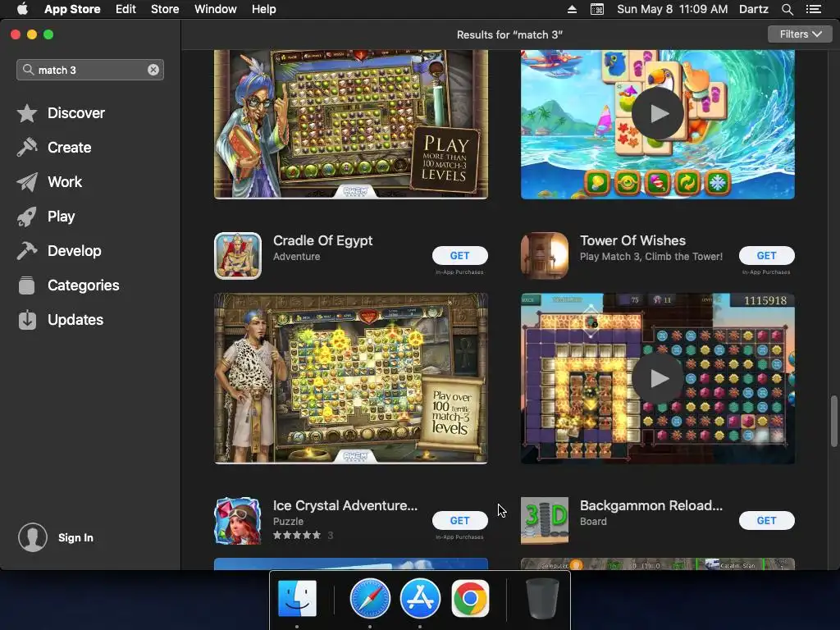Image resolution: width=840 pixels, height=630 pixels.
Task: Click the results vertical scrollbar
Action: [833, 421]
